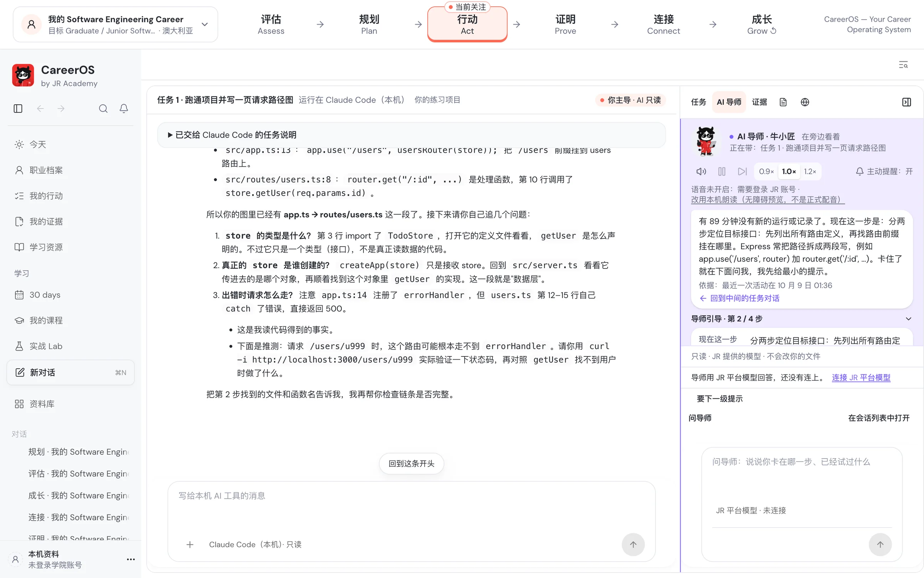Viewport: 924px width, 578px height.
Task: Click the CareerOS logo icon
Action: [23, 75]
